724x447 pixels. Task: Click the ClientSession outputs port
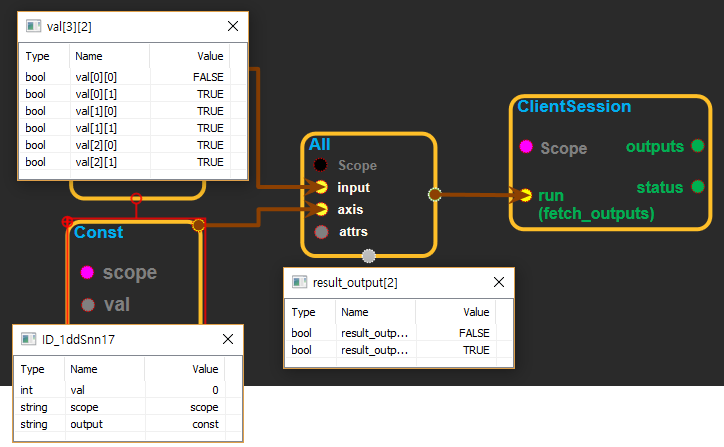click(x=697, y=146)
